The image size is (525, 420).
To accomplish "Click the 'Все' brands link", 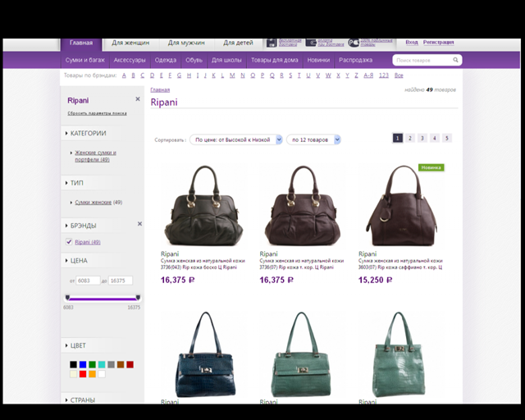I will (x=399, y=75).
